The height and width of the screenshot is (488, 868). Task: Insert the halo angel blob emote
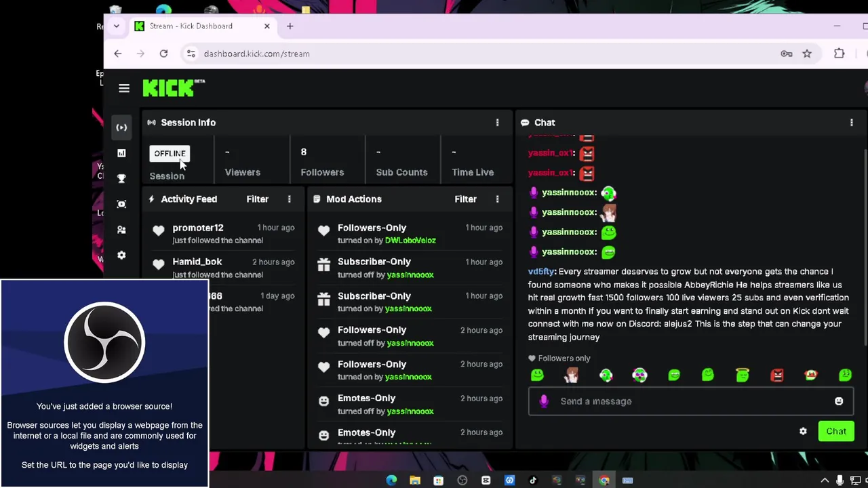coord(743,375)
